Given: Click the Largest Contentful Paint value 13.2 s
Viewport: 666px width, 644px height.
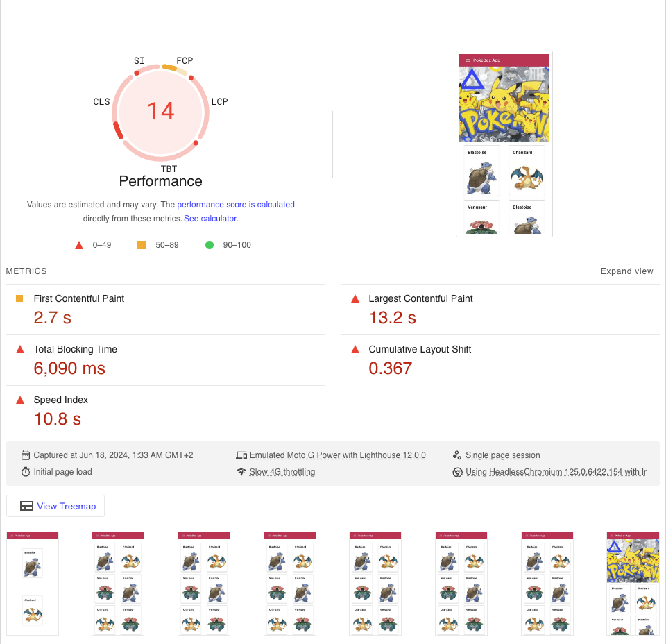Looking at the screenshot, I should (392, 318).
